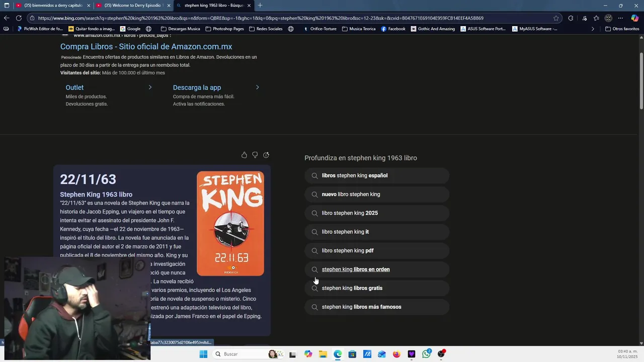Open the MyASUS app in taskbar
Image resolution: width=644 pixels, height=362 pixels.
tap(367, 354)
